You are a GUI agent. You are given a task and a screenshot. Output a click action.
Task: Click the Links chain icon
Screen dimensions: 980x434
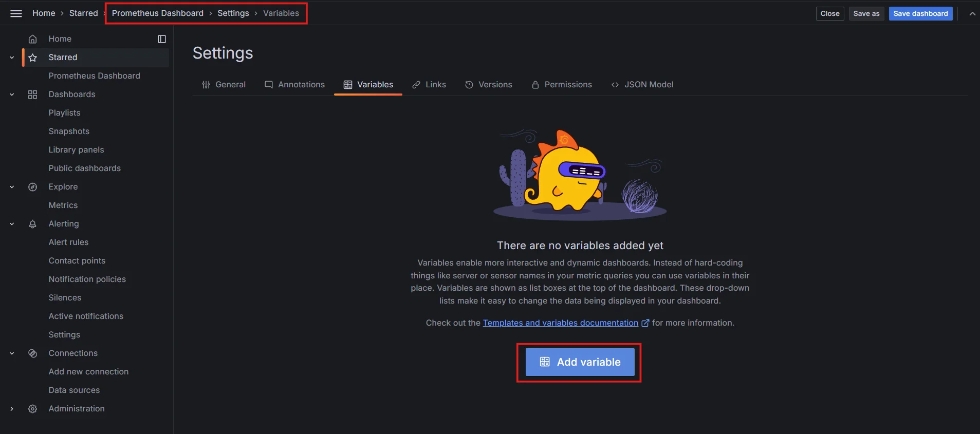click(x=416, y=85)
